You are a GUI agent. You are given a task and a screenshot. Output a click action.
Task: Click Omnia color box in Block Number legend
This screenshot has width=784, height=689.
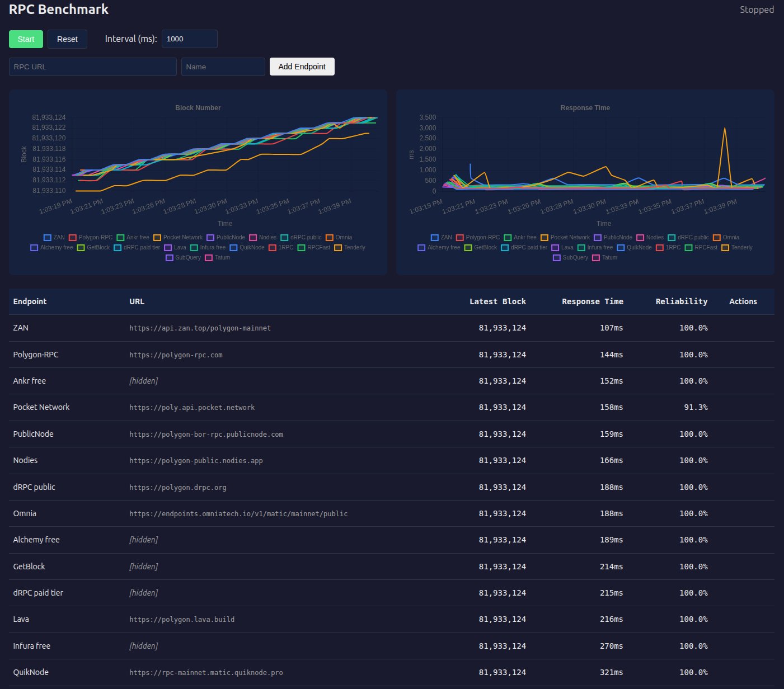click(x=330, y=238)
